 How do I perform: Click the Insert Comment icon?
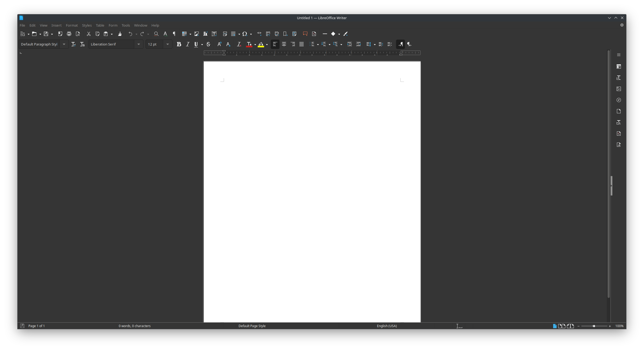tap(305, 34)
